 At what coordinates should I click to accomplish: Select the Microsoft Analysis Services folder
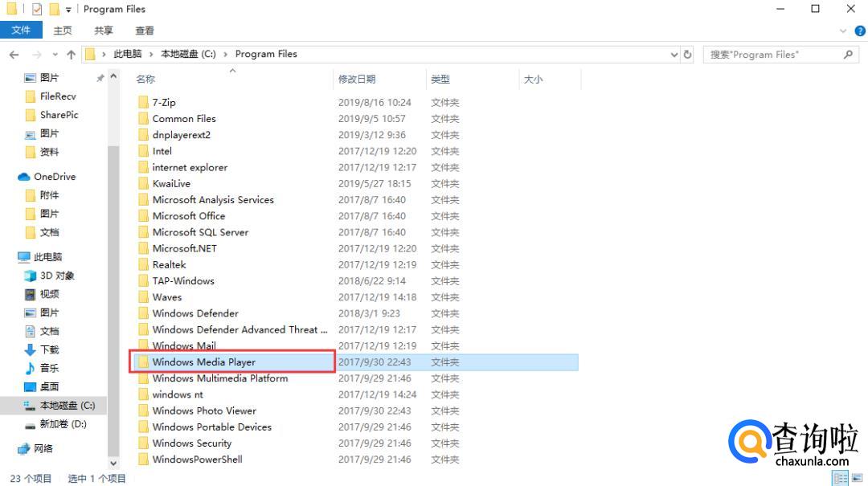213,200
